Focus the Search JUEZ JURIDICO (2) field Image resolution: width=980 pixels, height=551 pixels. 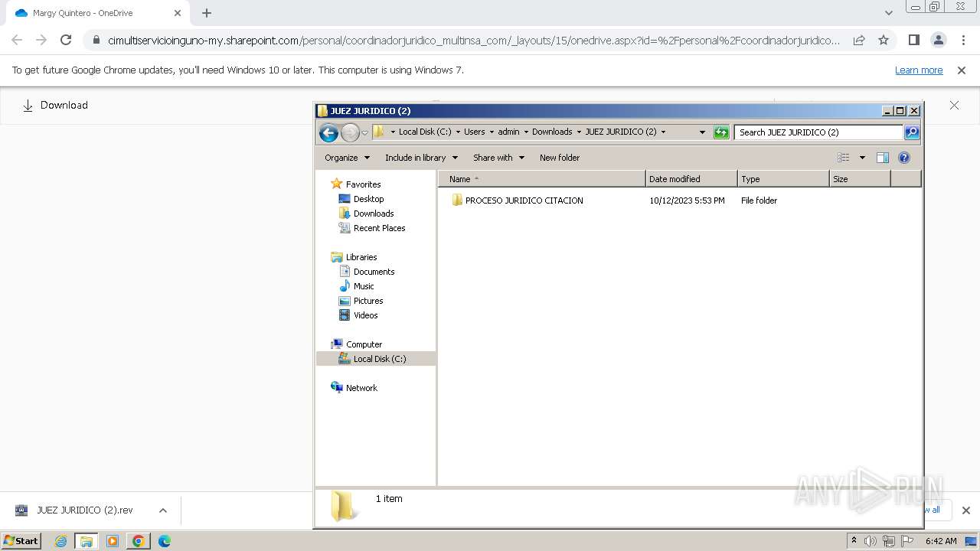818,132
